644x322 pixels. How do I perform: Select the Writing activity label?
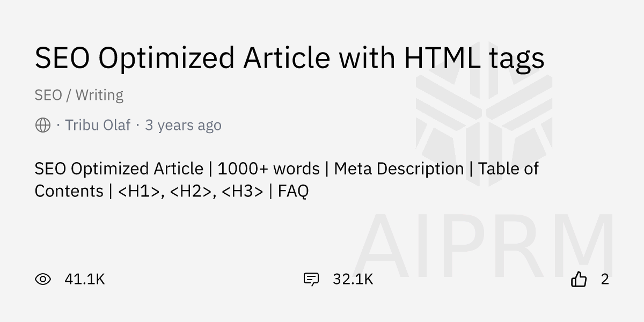point(99,95)
